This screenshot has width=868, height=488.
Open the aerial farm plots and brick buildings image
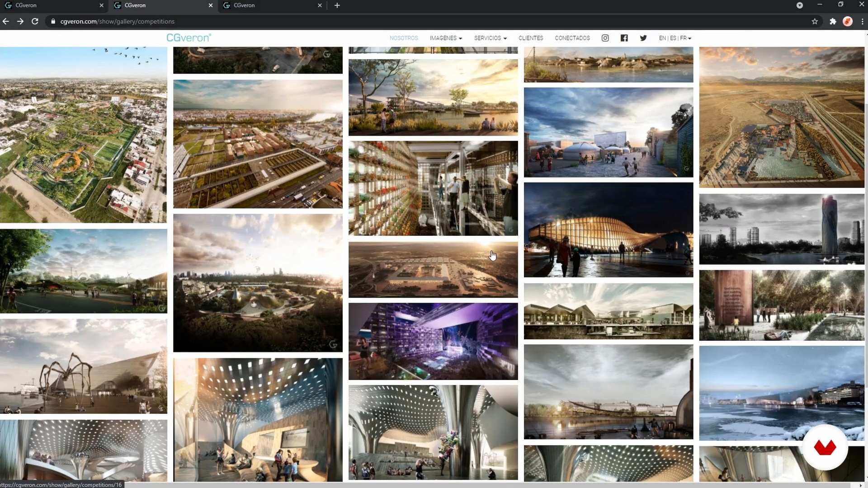point(258,144)
